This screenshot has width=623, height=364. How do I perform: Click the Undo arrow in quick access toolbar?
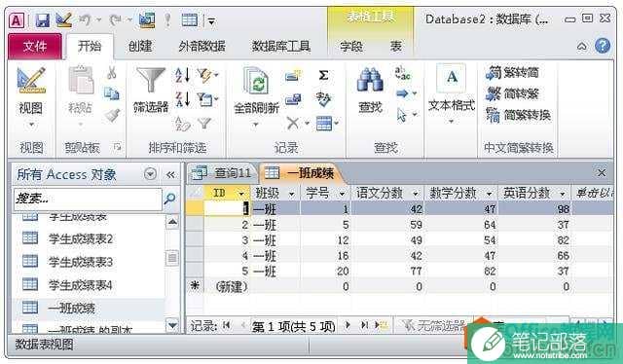(85, 19)
